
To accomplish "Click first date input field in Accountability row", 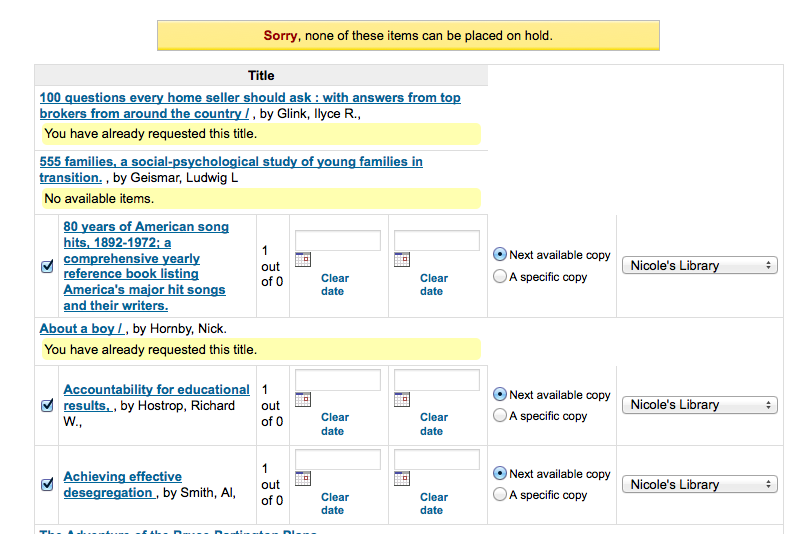I will pos(338,380).
